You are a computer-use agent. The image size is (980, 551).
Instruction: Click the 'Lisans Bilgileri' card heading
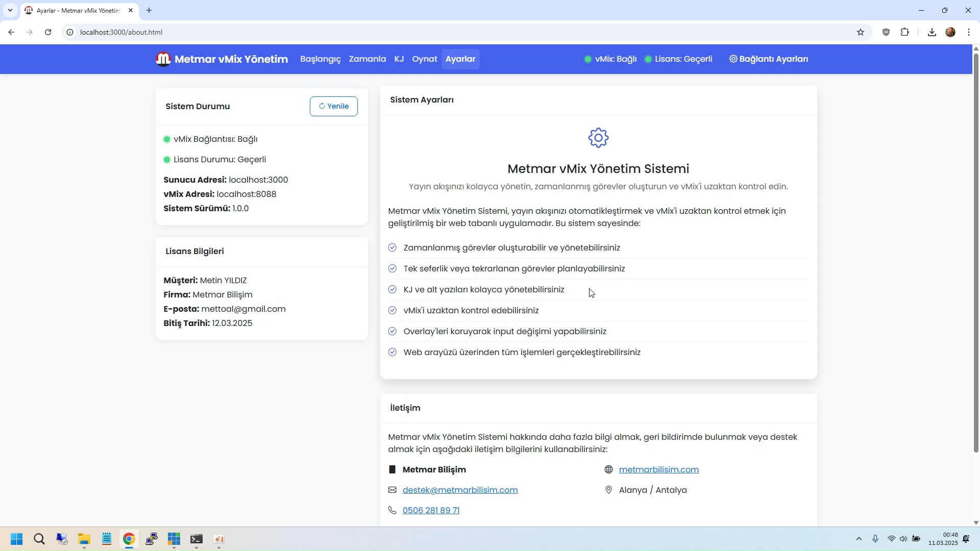(194, 252)
